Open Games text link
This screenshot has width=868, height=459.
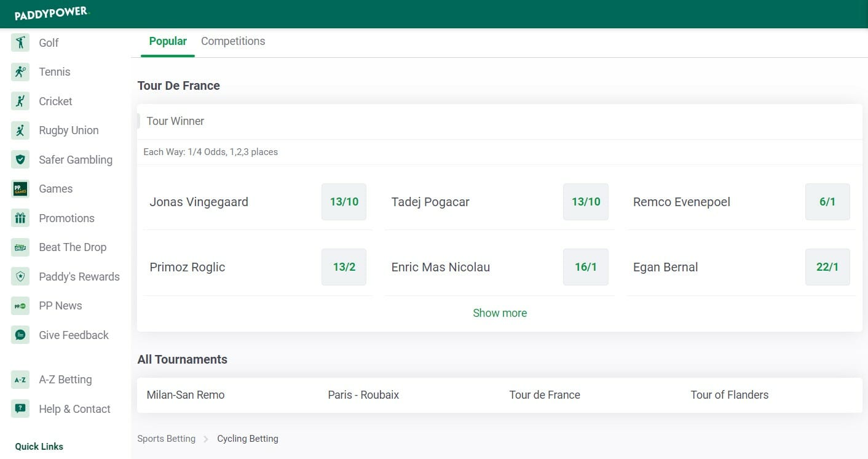(56, 189)
